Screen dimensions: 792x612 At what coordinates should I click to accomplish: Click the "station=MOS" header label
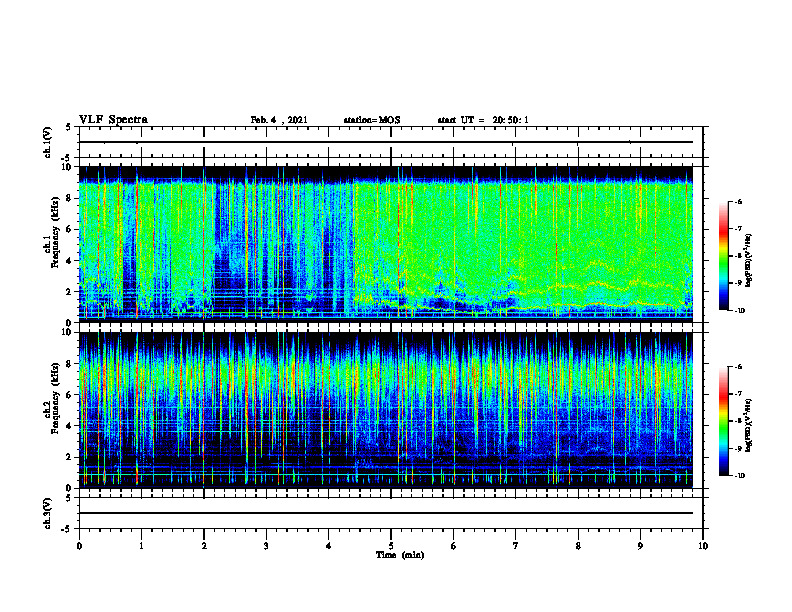(372, 120)
